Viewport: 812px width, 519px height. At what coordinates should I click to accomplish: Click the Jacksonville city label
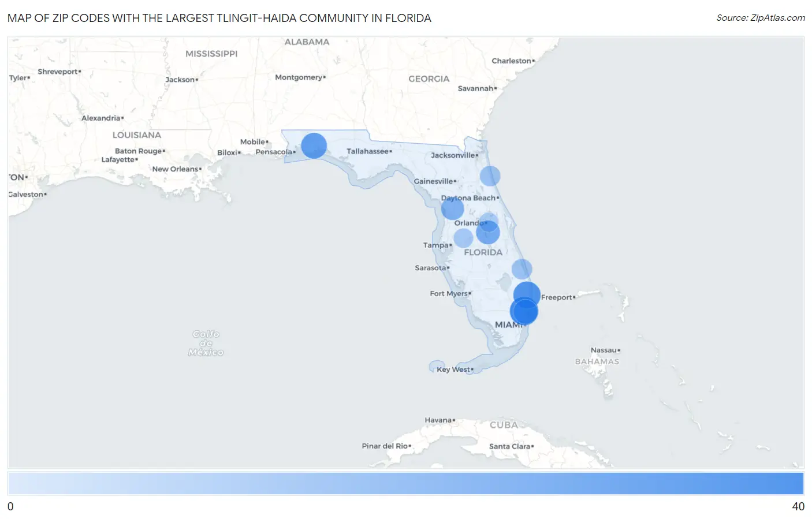[453, 155]
